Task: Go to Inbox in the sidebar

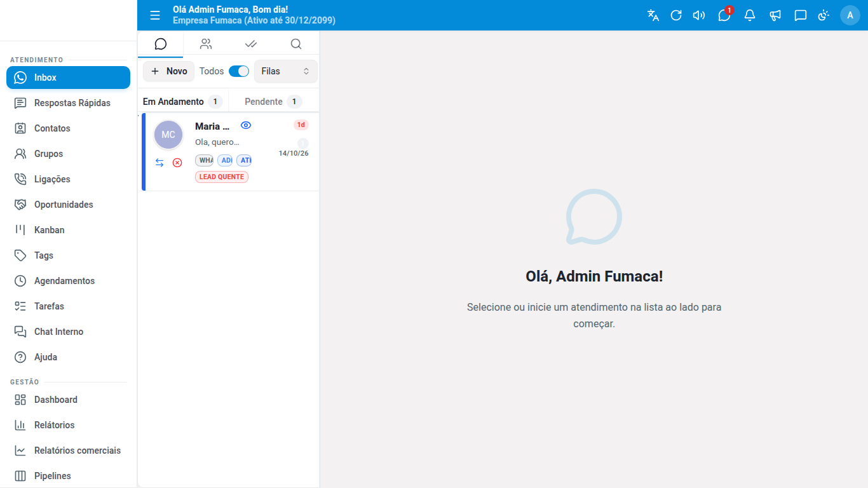Action: (x=69, y=78)
